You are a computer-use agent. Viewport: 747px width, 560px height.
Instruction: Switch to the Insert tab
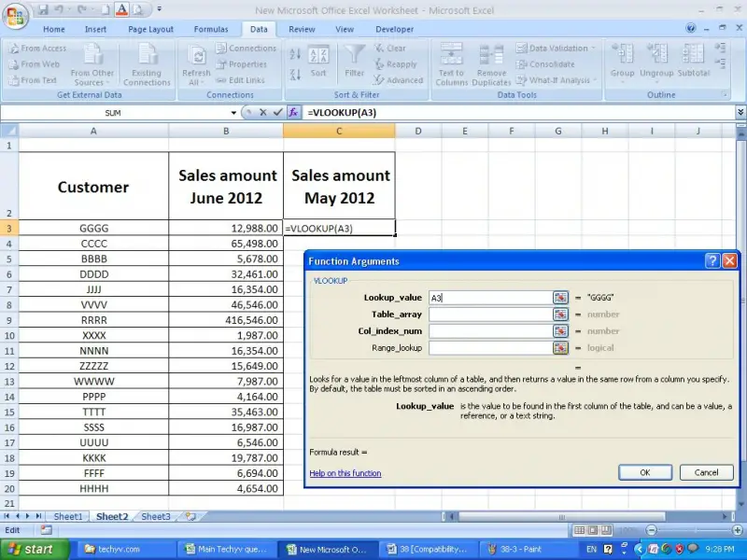click(x=96, y=29)
